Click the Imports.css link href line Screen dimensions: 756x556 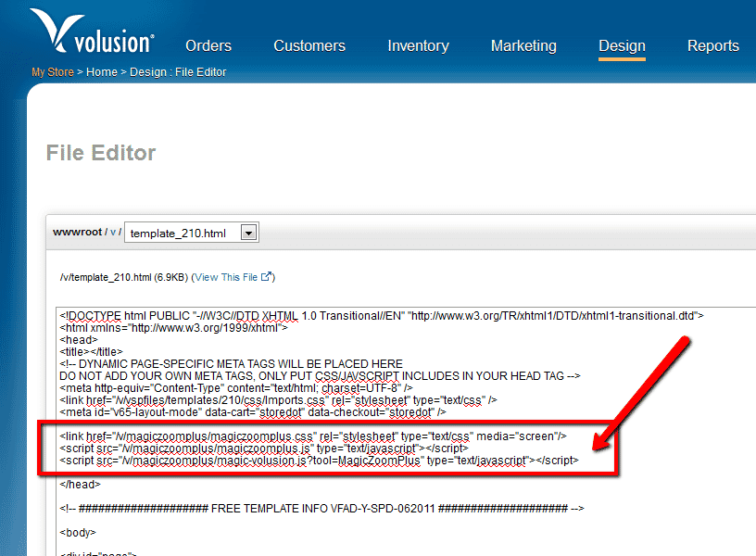(x=278, y=400)
